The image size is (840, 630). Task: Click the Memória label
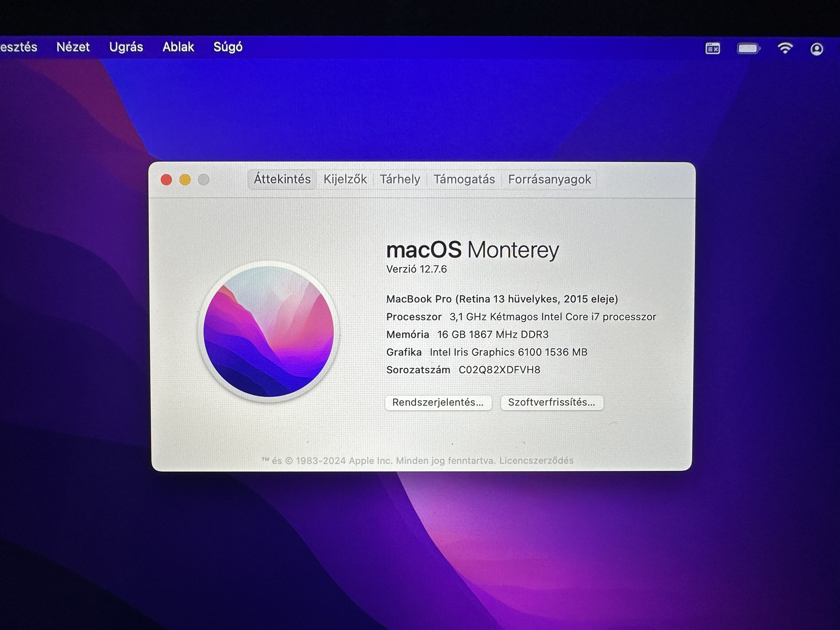click(x=407, y=335)
